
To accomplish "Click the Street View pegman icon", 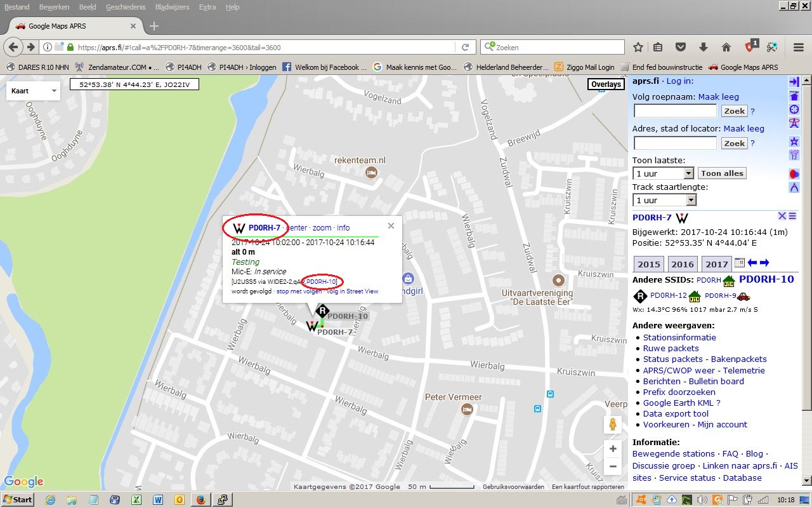I will click(x=613, y=424).
